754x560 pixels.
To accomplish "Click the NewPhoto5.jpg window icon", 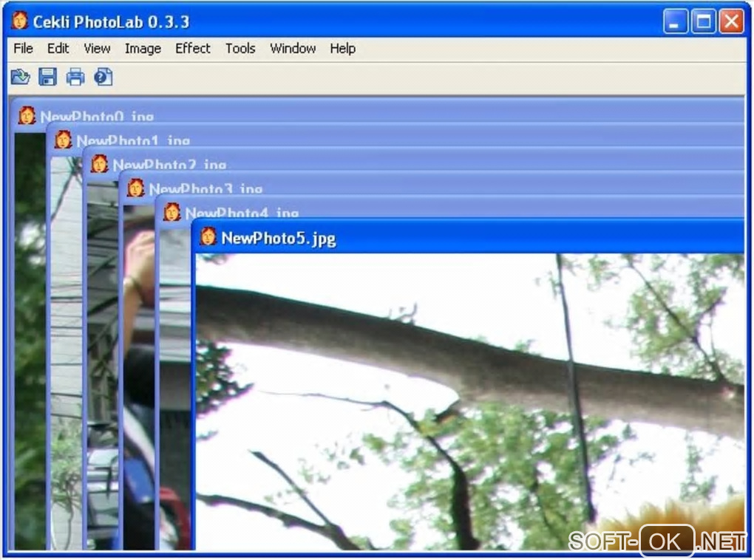I will pyautogui.click(x=208, y=237).
